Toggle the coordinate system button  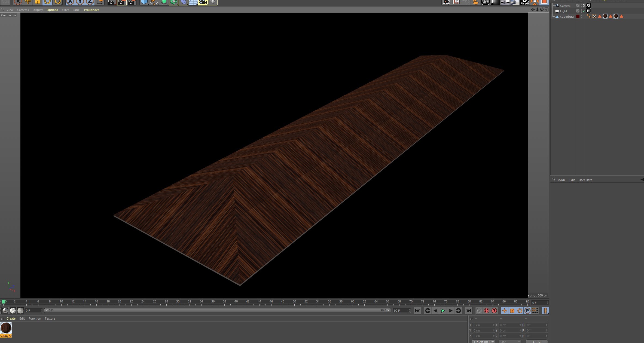[100, 2]
